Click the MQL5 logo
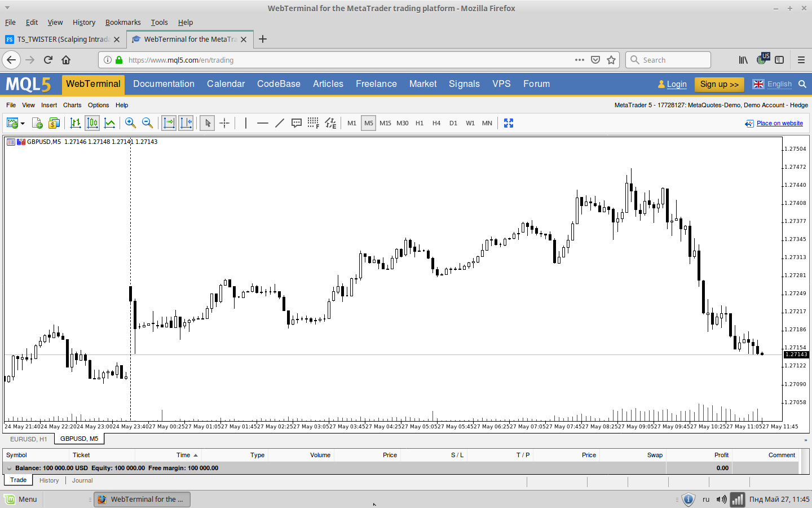The image size is (812, 508). click(28, 84)
